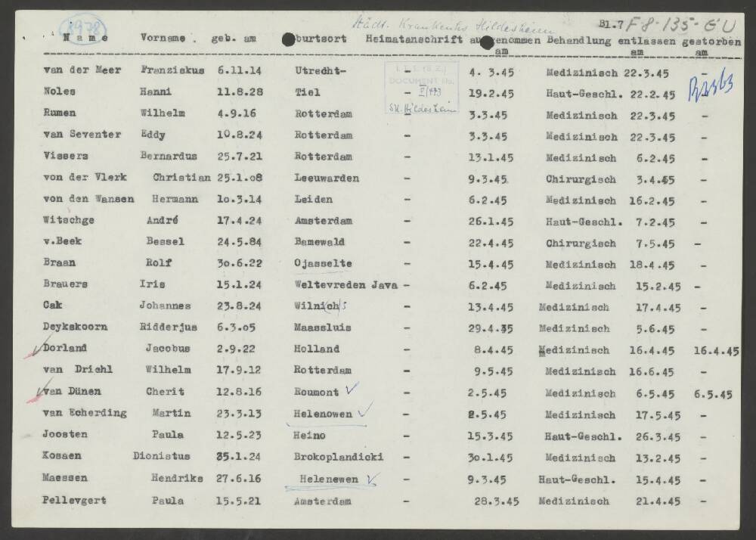Click the black punch hole over 'Geburtsort'
Image resolution: width=756 pixels, height=540 pixels.
point(287,39)
